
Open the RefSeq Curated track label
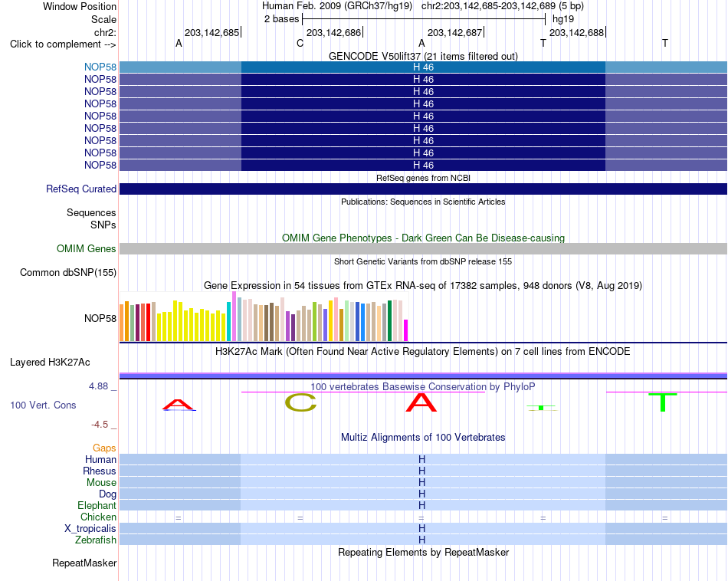80,189
